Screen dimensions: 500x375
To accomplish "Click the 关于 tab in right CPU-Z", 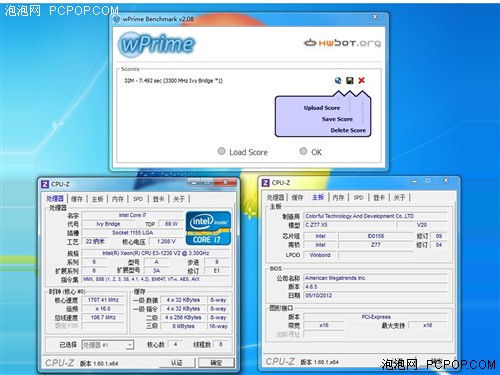I will (399, 197).
